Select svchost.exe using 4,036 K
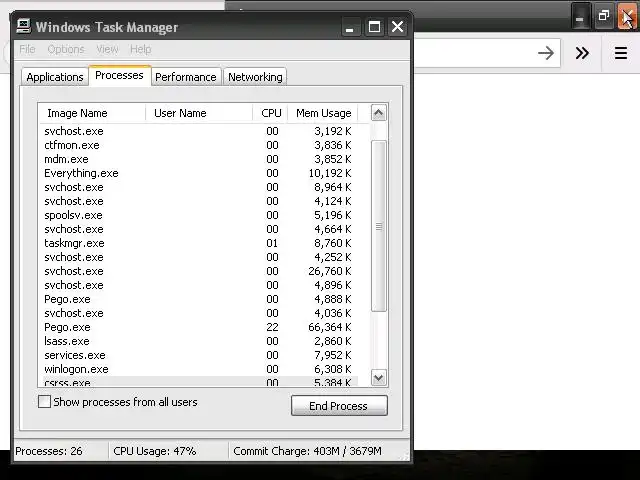The image size is (640, 480). (x=198, y=313)
